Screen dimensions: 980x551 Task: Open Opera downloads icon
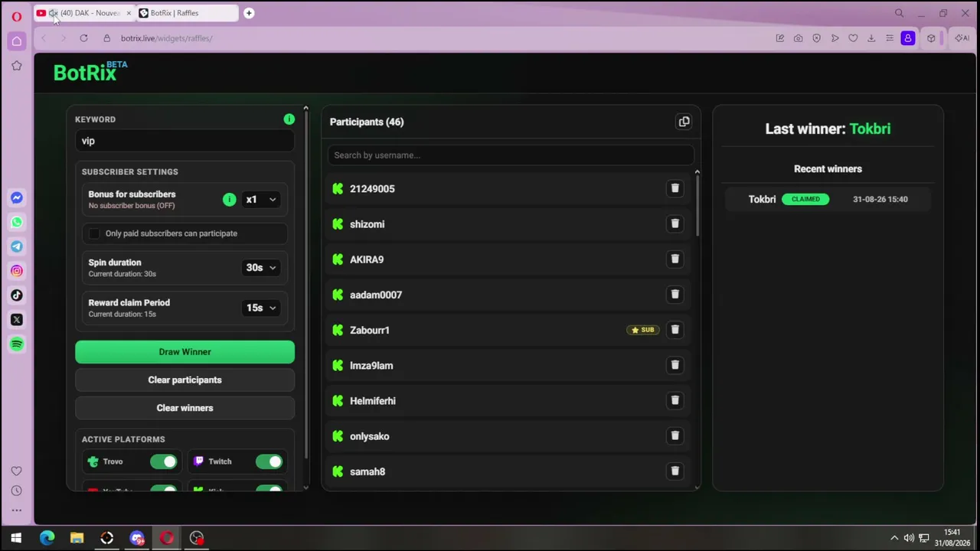click(871, 38)
